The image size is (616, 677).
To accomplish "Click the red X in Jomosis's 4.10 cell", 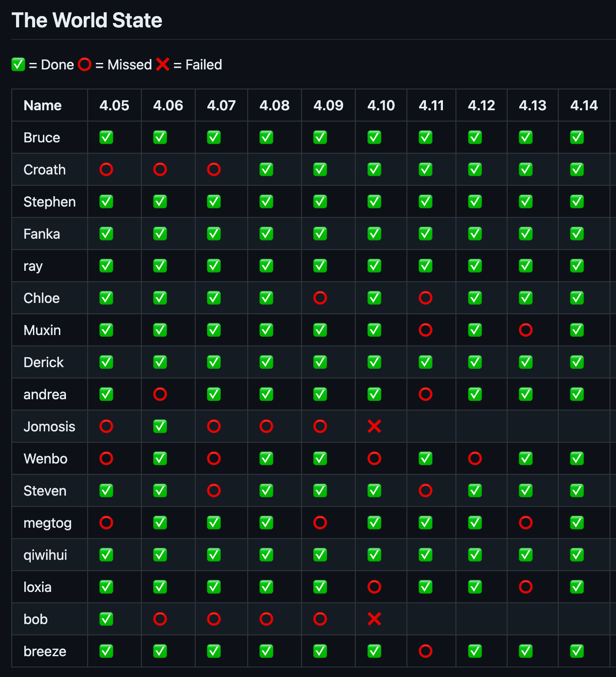I will pyautogui.click(x=374, y=427).
